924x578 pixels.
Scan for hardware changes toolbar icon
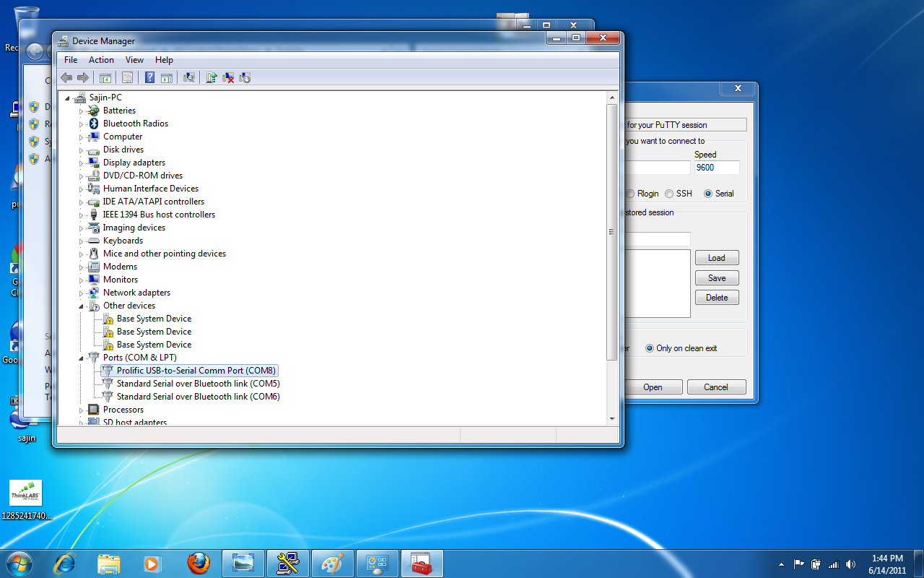[x=189, y=78]
